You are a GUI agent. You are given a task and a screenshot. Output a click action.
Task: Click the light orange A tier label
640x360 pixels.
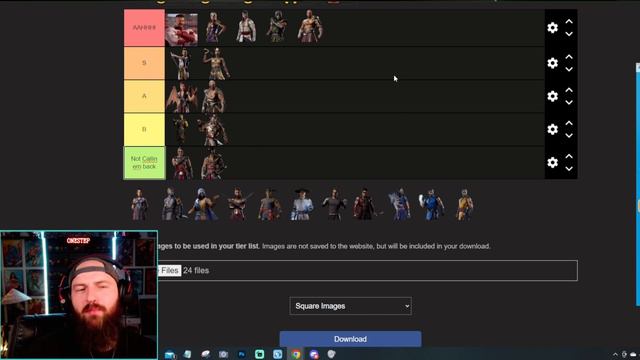point(144,96)
